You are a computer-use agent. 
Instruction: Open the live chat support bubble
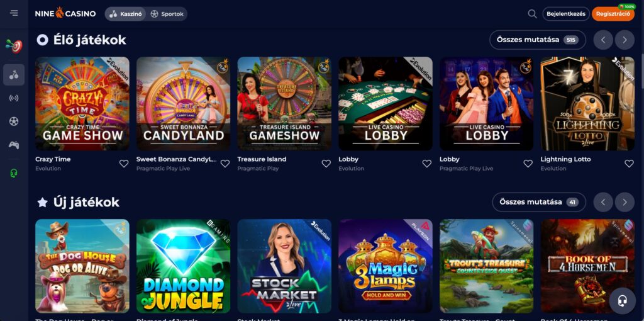(623, 301)
